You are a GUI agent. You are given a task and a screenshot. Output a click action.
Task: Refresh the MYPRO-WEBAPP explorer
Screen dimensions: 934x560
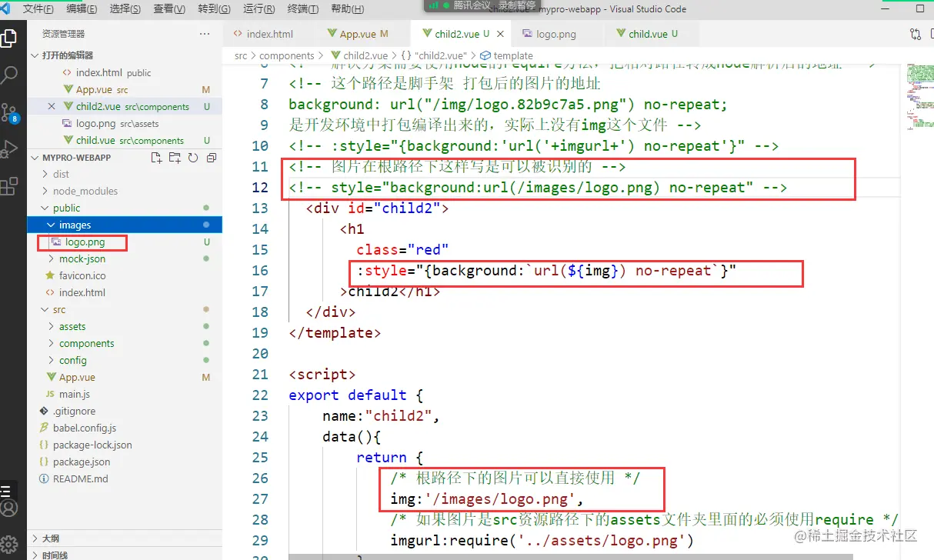pyautogui.click(x=192, y=157)
